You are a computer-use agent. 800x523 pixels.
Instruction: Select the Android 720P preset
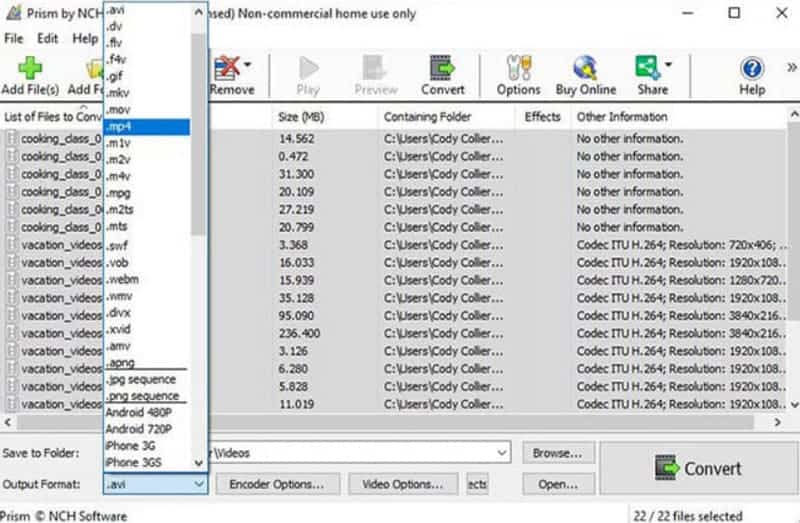(147, 429)
